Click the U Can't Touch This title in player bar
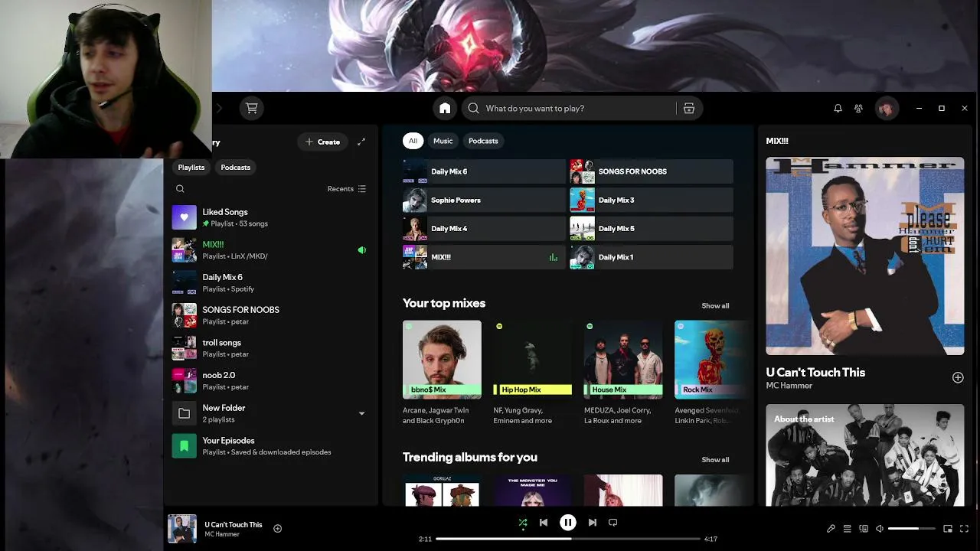The height and width of the screenshot is (551, 980). pos(234,525)
